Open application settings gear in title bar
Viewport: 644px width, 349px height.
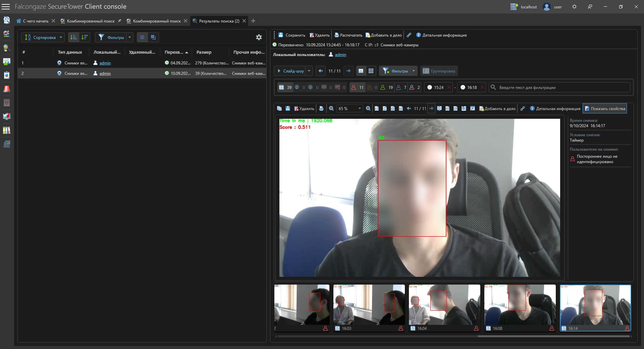click(574, 7)
